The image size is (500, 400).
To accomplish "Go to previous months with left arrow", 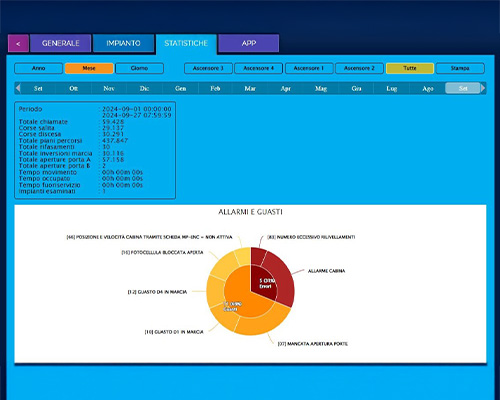I will 18,88.
